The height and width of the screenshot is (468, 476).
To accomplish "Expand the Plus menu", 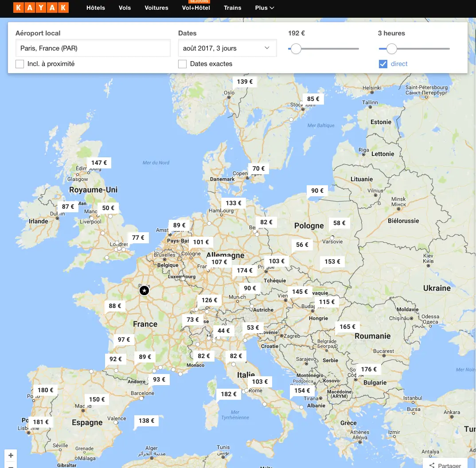I will (x=265, y=8).
